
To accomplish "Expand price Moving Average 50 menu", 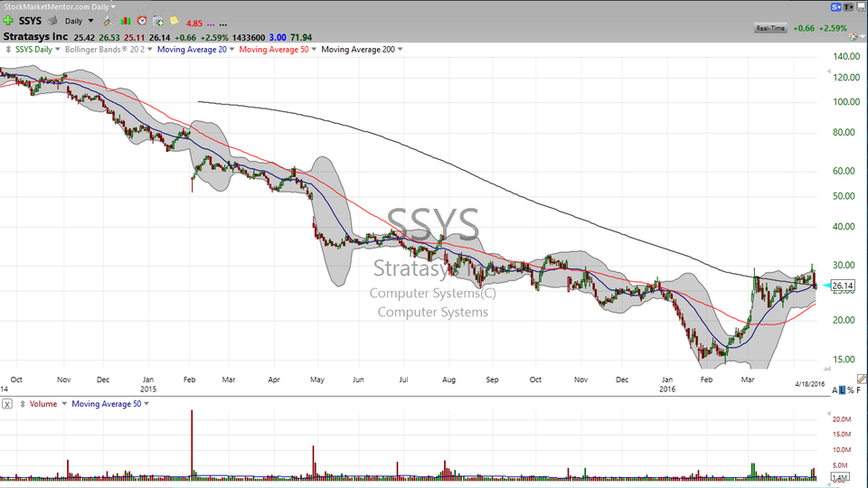I will pyautogui.click(x=314, y=49).
